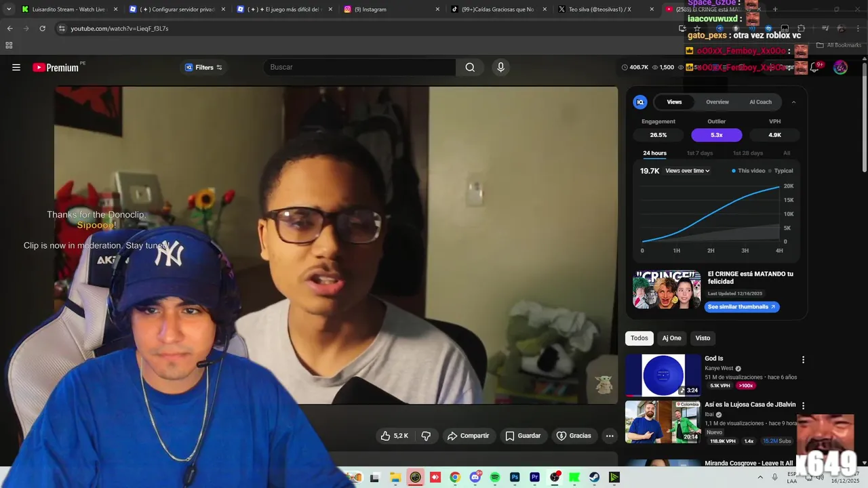Open Premiere Pro from taskbar
Viewport: 868px width, 488px height.
(534, 477)
